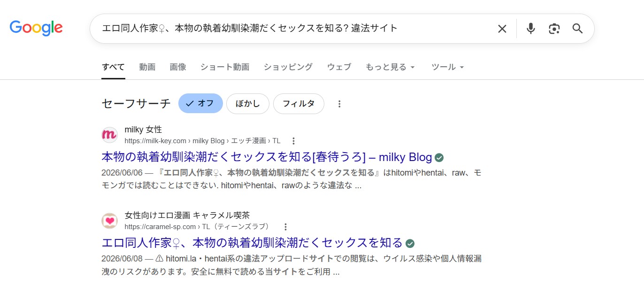Start voice search with the microphone icon
644x292 pixels.
click(x=530, y=29)
